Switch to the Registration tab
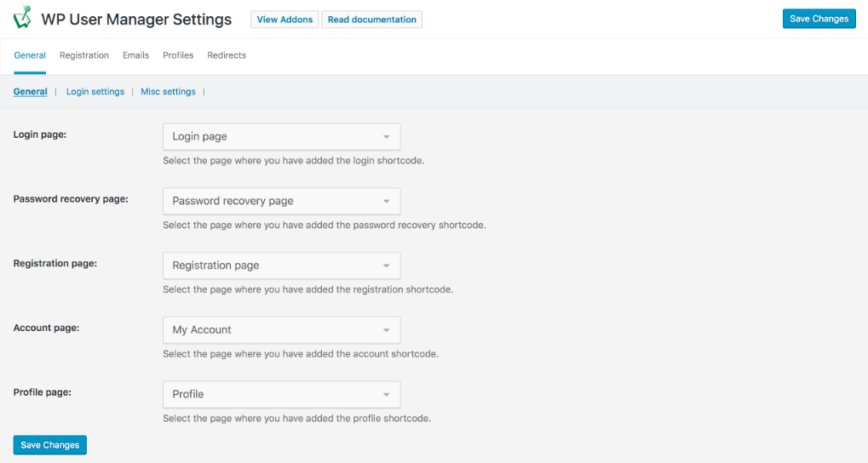The width and height of the screenshot is (868, 463). (84, 55)
